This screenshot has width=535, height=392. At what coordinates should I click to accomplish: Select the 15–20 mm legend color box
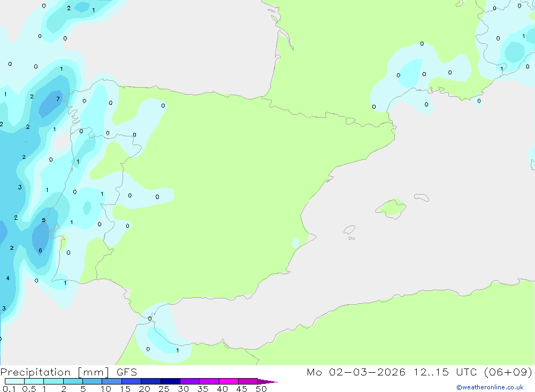[x=131, y=381]
